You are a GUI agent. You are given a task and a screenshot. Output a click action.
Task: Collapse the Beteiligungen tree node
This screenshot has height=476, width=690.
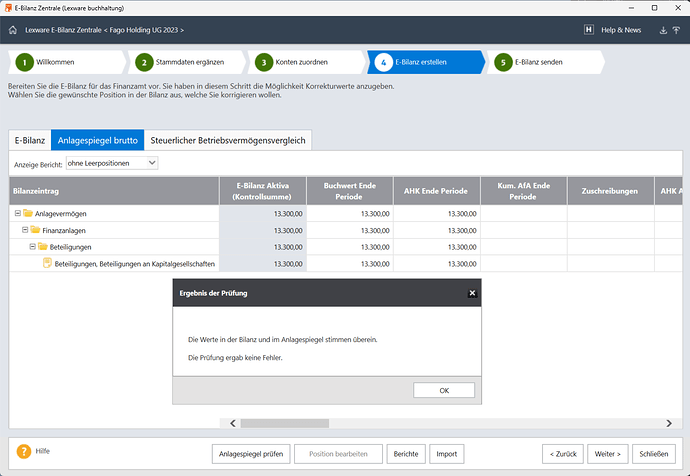pos(32,247)
